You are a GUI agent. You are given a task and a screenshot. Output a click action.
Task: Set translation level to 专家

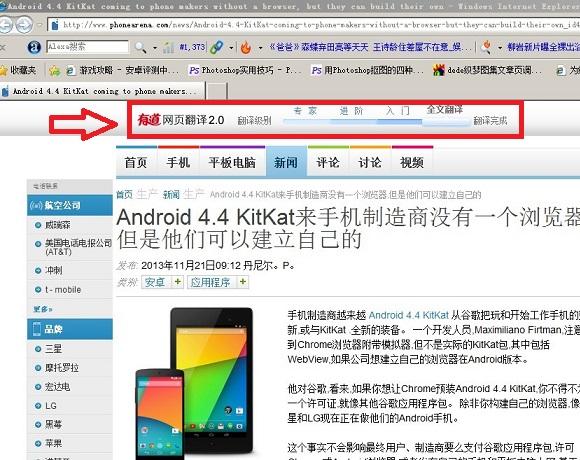tap(305, 111)
